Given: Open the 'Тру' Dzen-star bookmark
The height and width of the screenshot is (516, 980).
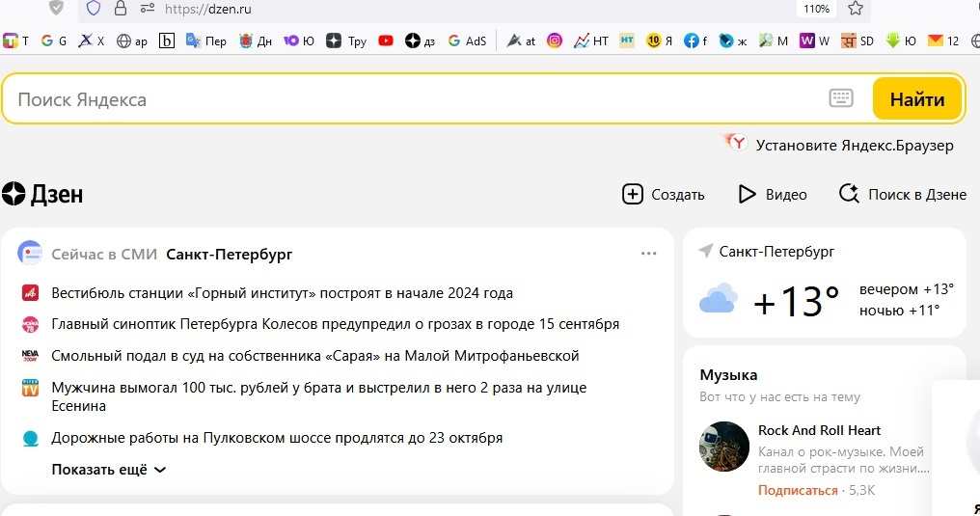Looking at the screenshot, I should 346,41.
